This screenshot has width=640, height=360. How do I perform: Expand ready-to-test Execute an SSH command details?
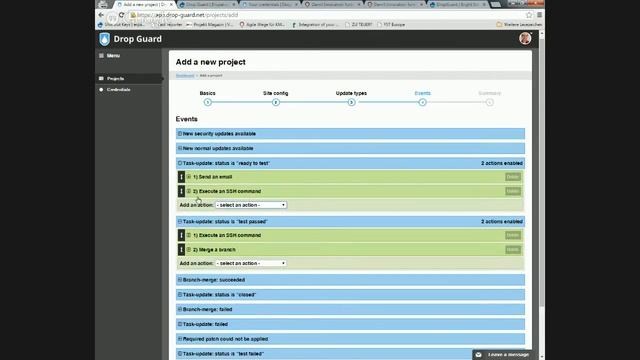click(189, 191)
